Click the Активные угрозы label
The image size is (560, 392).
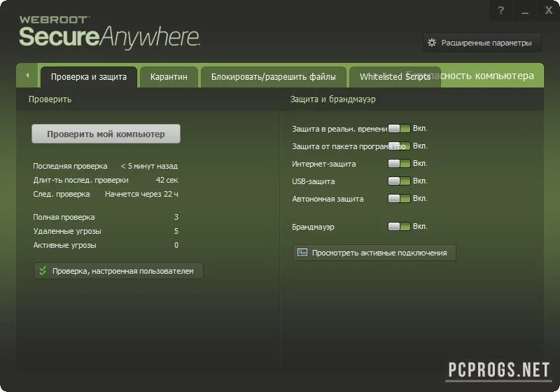(x=64, y=245)
